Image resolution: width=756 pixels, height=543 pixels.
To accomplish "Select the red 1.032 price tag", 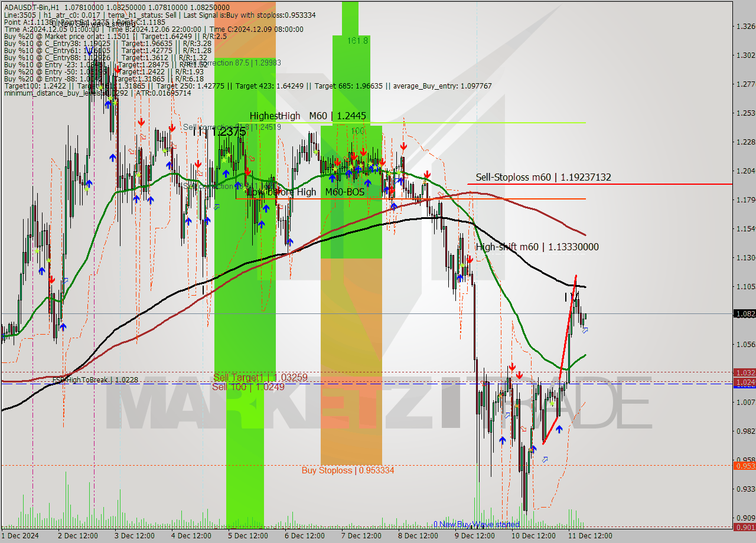I will tap(744, 372).
